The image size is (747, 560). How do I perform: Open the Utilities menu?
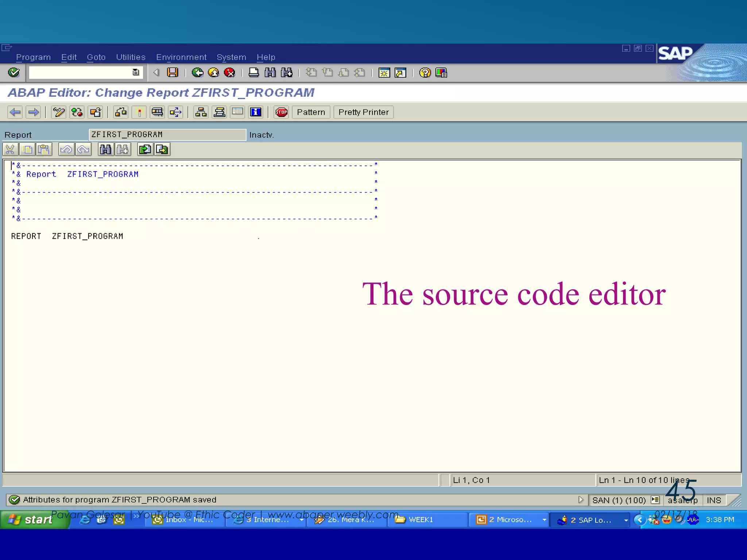click(131, 57)
